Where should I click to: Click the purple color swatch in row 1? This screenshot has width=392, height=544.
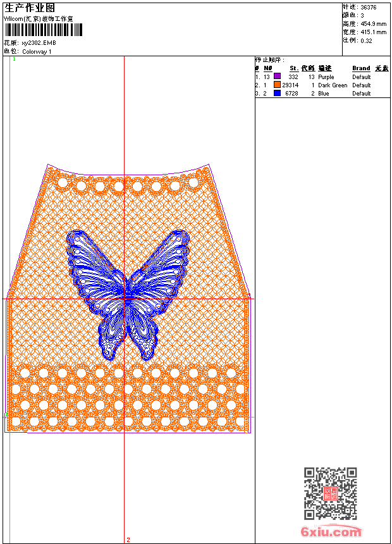[x=277, y=76]
